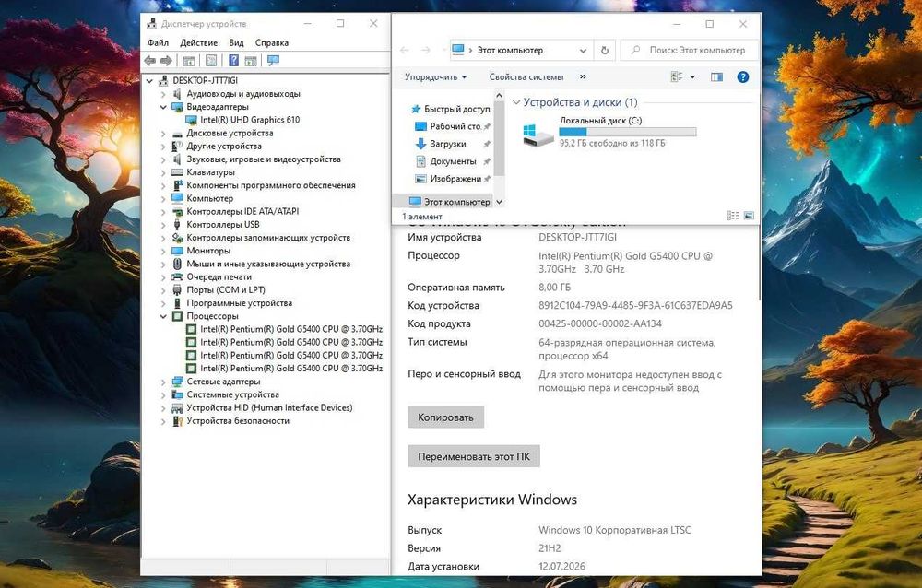Switch to large icons view in Explorer status bar

pyautogui.click(x=749, y=216)
